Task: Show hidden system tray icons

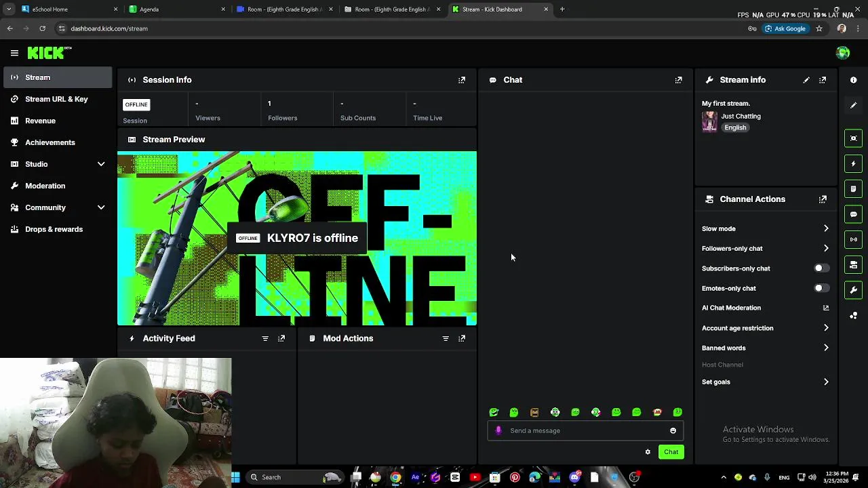Action: (x=724, y=477)
